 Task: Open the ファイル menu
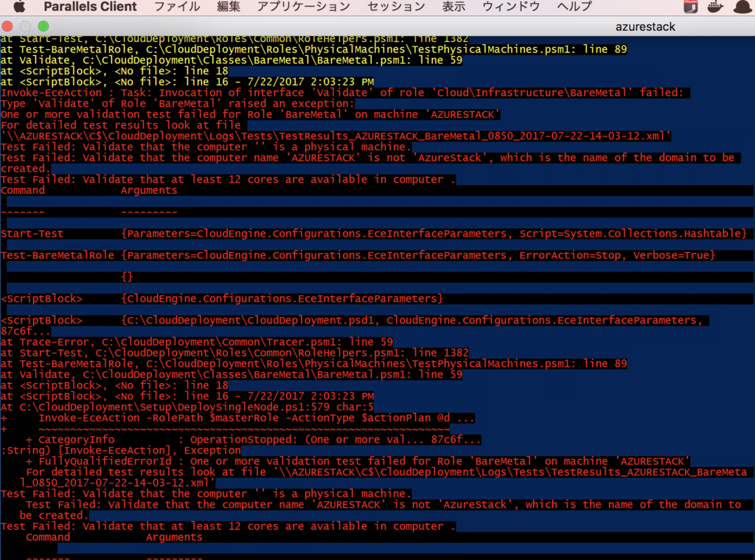177,7
